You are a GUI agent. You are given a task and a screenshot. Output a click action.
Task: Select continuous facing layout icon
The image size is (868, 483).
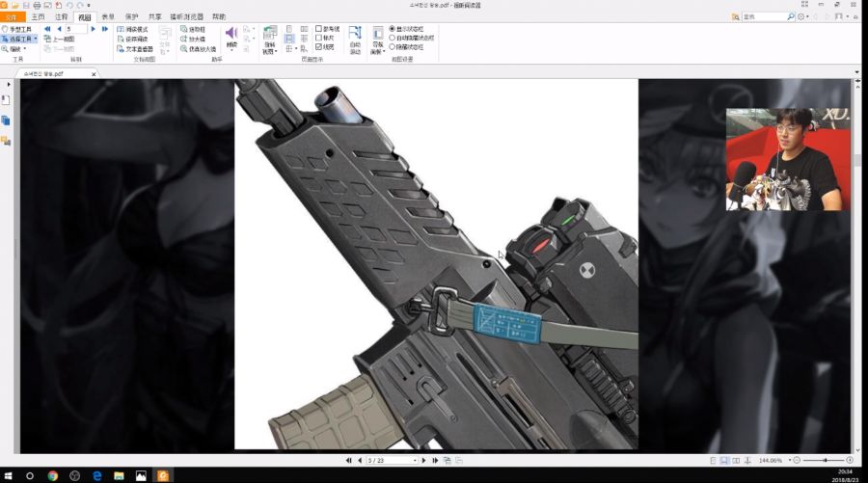[304, 39]
